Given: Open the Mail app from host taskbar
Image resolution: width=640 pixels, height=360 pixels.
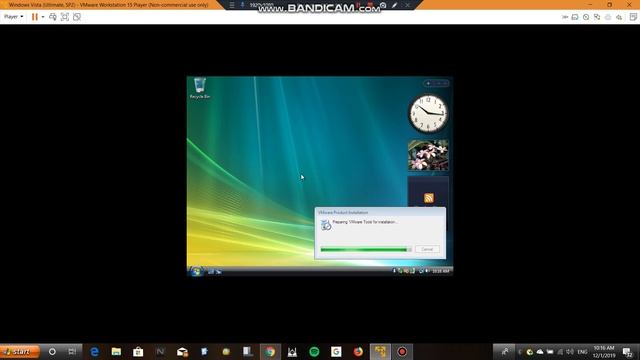Looking at the screenshot, I should pyautogui.click(x=182, y=351).
